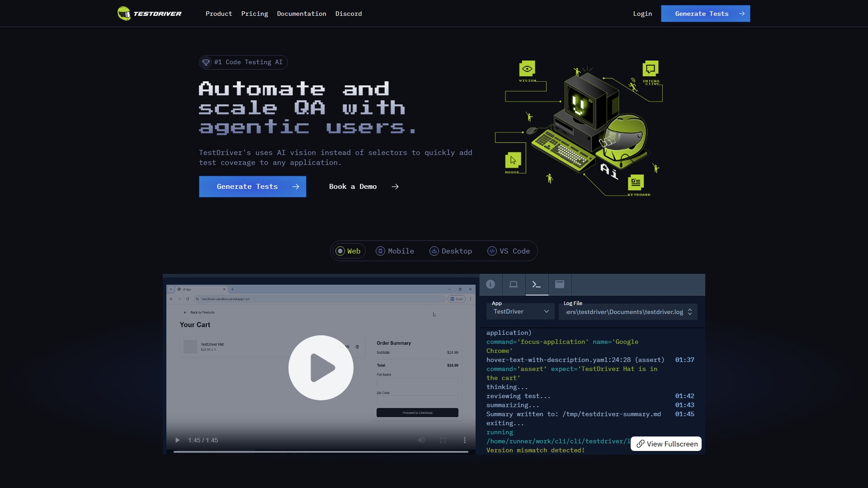This screenshot has width=868, height=488.
Task: Switch to the laptop screen icon tab
Action: click(514, 284)
